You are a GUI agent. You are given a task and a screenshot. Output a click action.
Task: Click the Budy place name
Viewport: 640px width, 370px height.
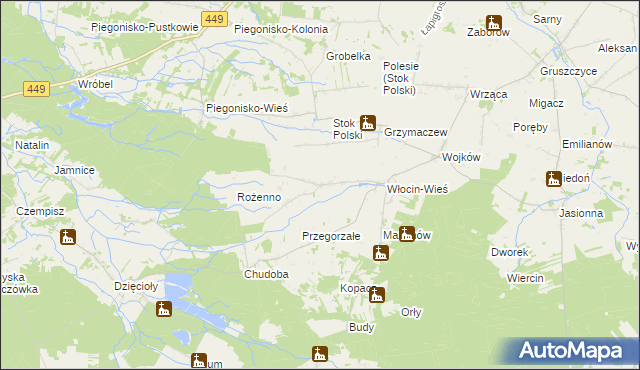pos(362,328)
